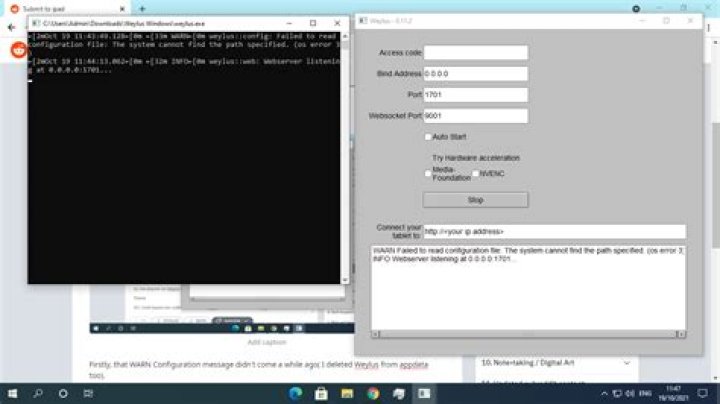This screenshot has height=404, width=720.
Task: Select the Submit to ipad browser tab
Action: click(69, 9)
